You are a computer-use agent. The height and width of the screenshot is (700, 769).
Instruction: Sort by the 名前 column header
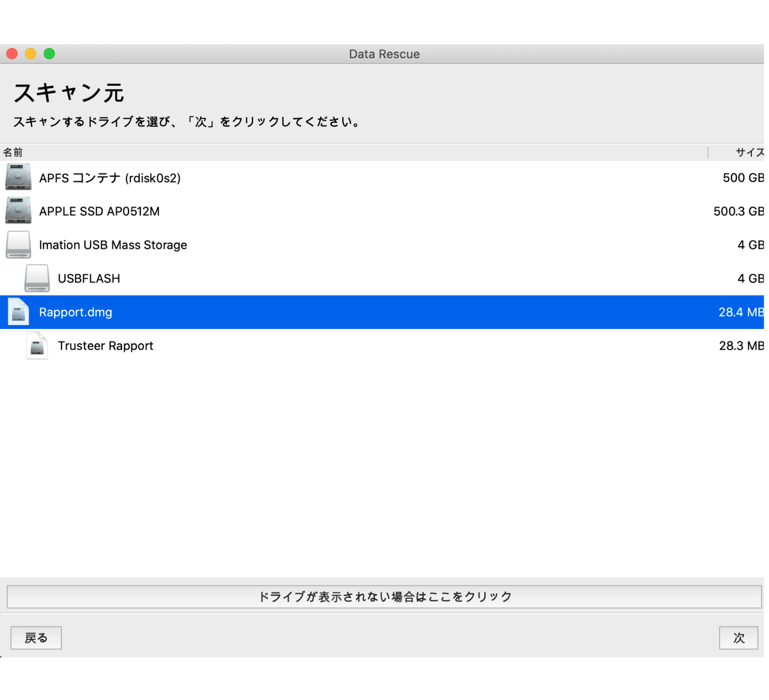(13, 152)
